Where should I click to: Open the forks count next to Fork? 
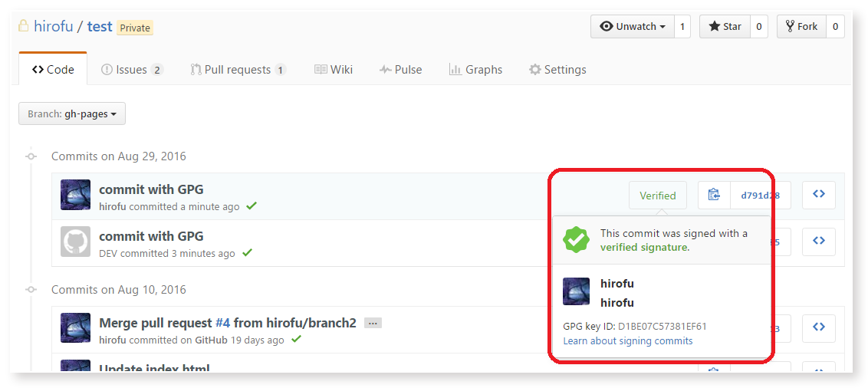835,27
